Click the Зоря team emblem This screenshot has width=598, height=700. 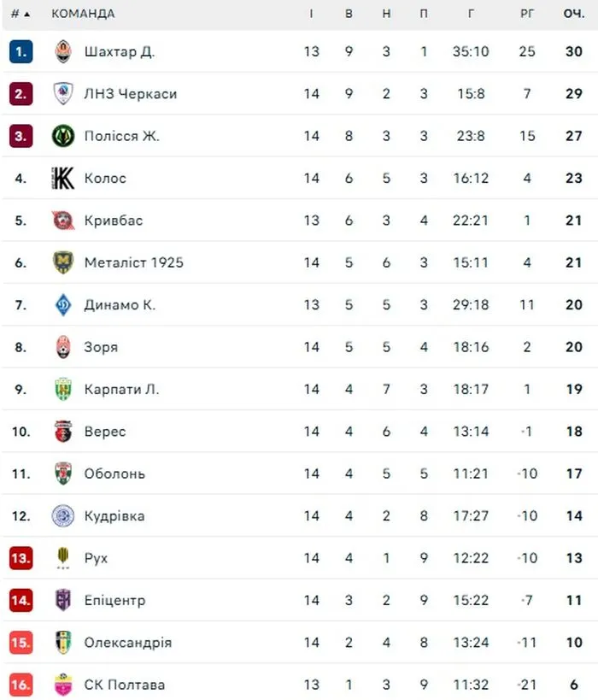pyautogui.click(x=63, y=347)
